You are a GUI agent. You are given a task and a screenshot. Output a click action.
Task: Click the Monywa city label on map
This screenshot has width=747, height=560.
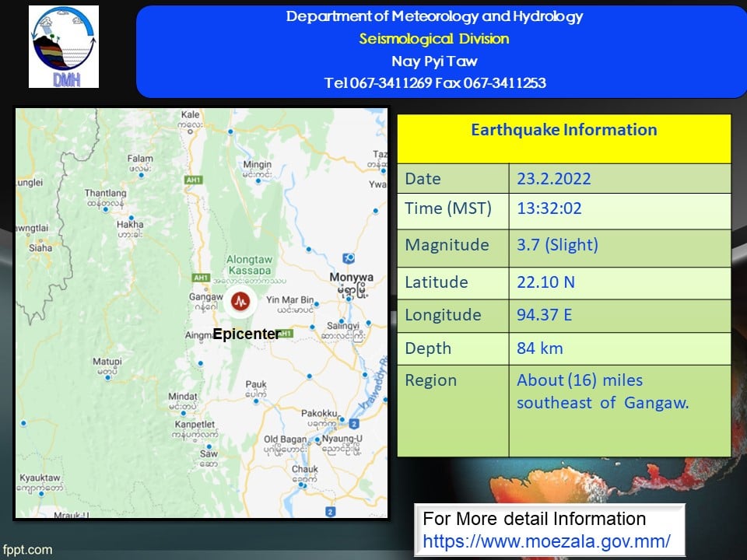[x=351, y=278]
